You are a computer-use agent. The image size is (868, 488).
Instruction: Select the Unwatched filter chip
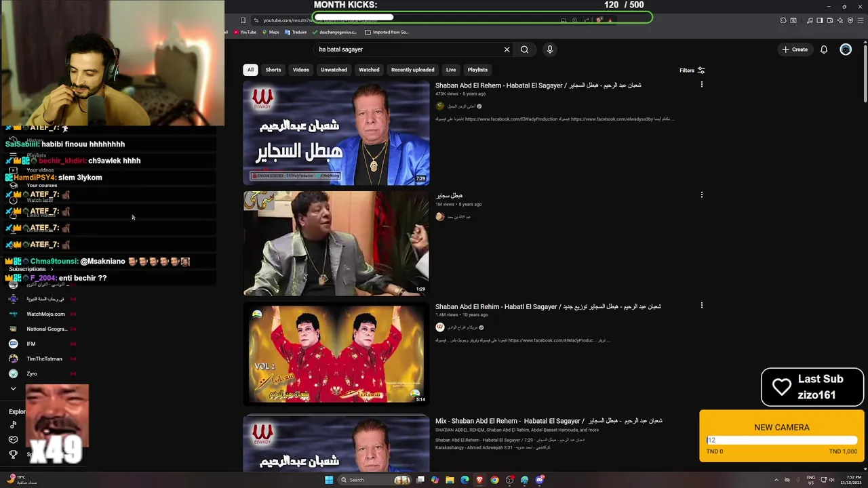334,70
